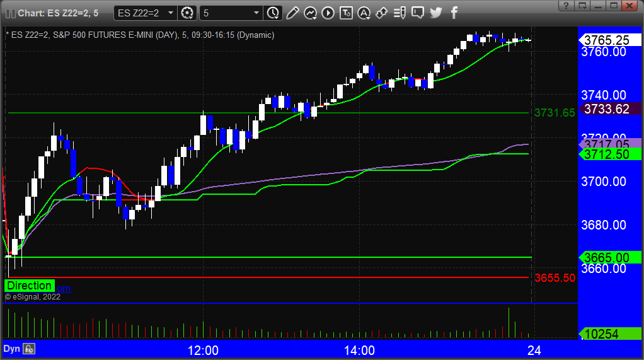Open the chat comment bubble icon
Viewport: 644px width, 360px height.
[418, 13]
